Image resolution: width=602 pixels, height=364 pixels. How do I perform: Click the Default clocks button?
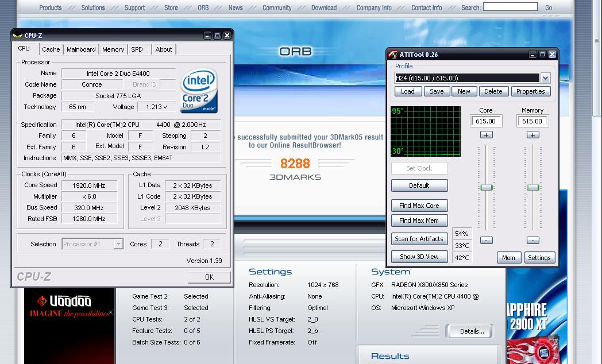point(419,185)
